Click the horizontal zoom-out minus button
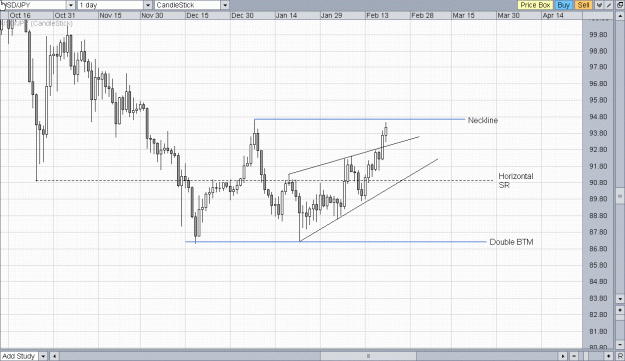This screenshot has width=625, height=361. click(574, 356)
